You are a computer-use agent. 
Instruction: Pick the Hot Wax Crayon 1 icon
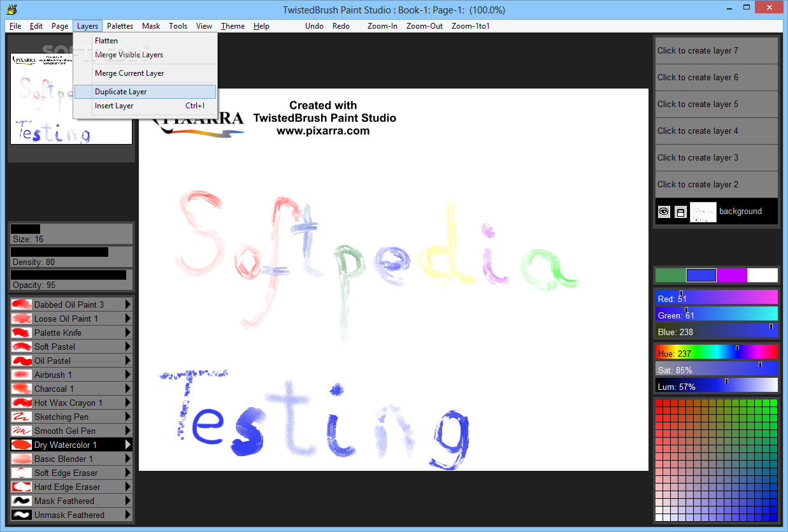[x=22, y=403]
